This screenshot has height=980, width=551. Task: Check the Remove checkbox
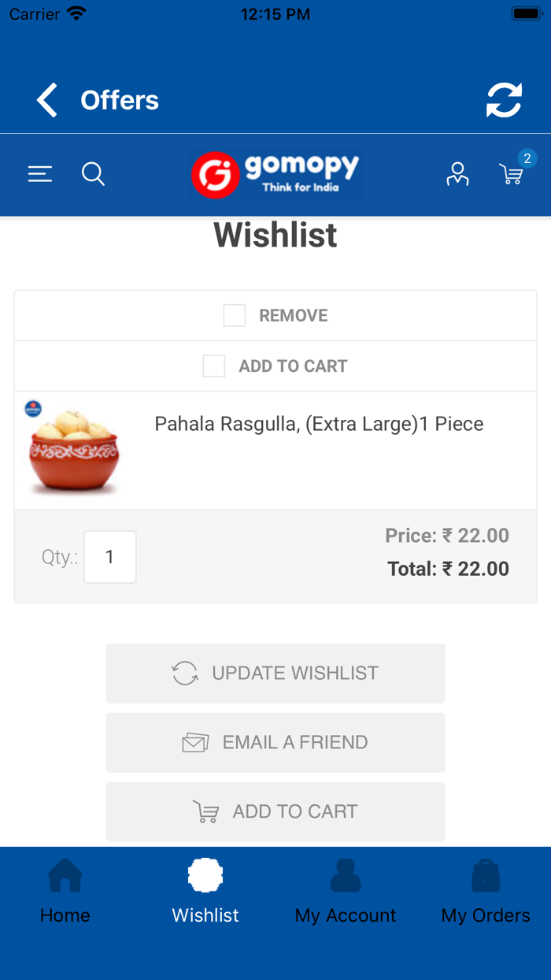click(235, 315)
